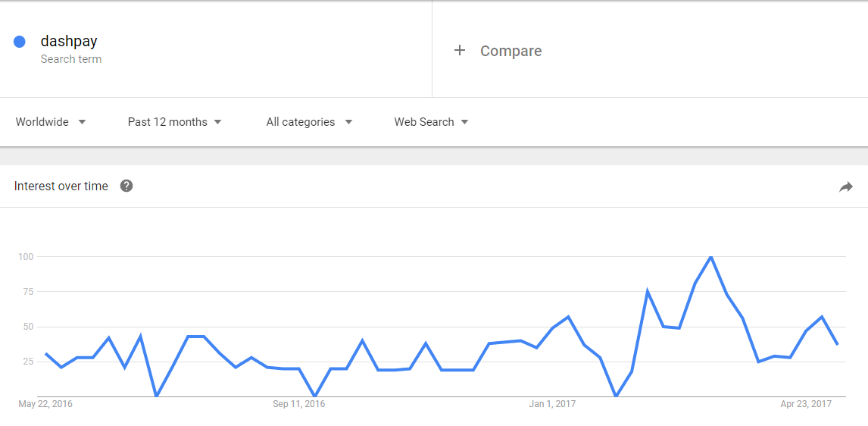
Task: Click the Apr 23, 2017 axis date label
Action: (x=806, y=404)
